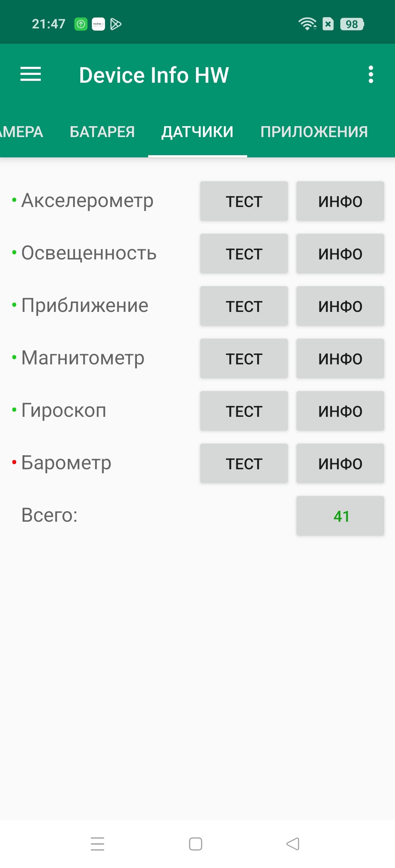Open ИНФО for Магнитометр
Image resolution: width=395 pixels, height=868 pixels.
pyautogui.click(x=340, y=358)
